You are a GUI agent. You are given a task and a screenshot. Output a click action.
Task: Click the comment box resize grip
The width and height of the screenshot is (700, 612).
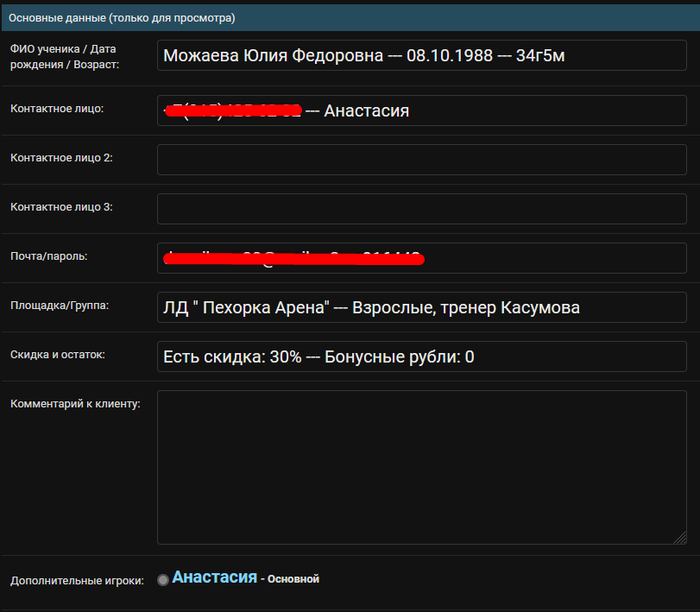(x=680, y=538)
